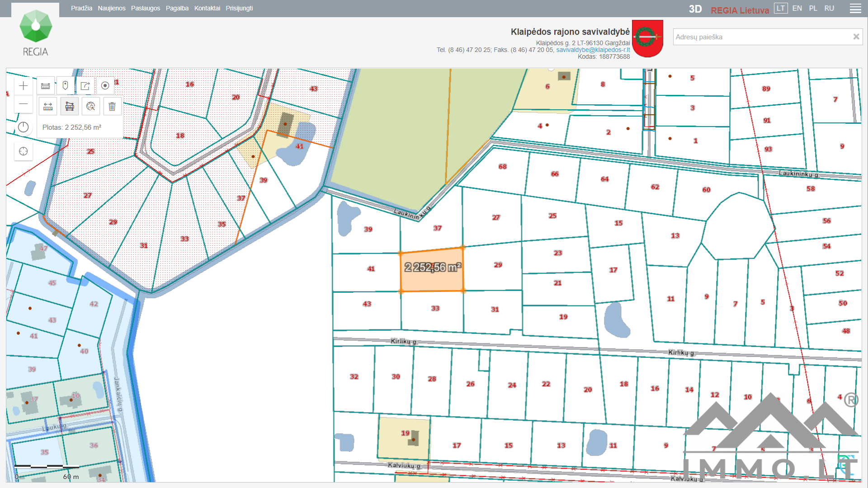Click the Klaipėda district coat of arms

tap(647, 38)
